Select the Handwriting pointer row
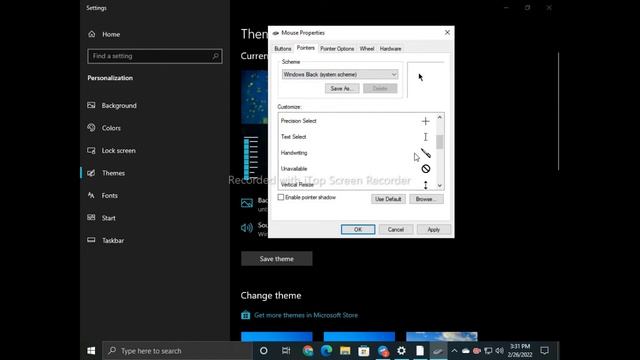 tap(357, 153)
